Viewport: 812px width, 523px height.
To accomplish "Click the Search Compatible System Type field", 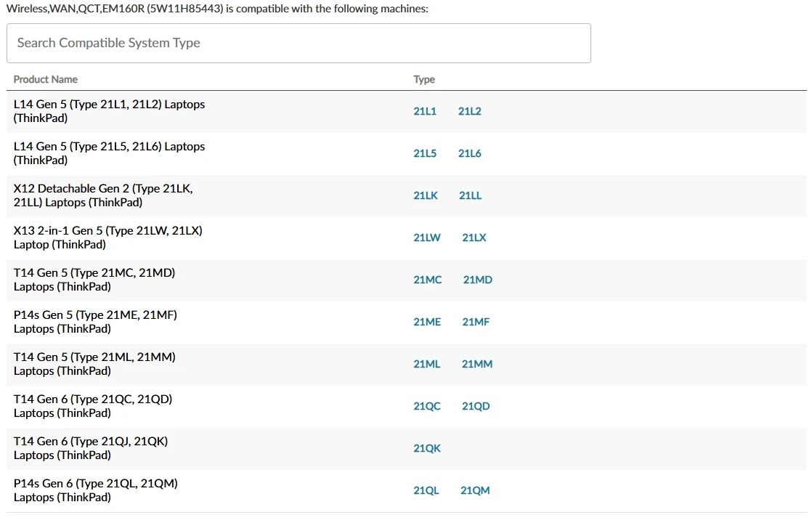I will 299,43.
